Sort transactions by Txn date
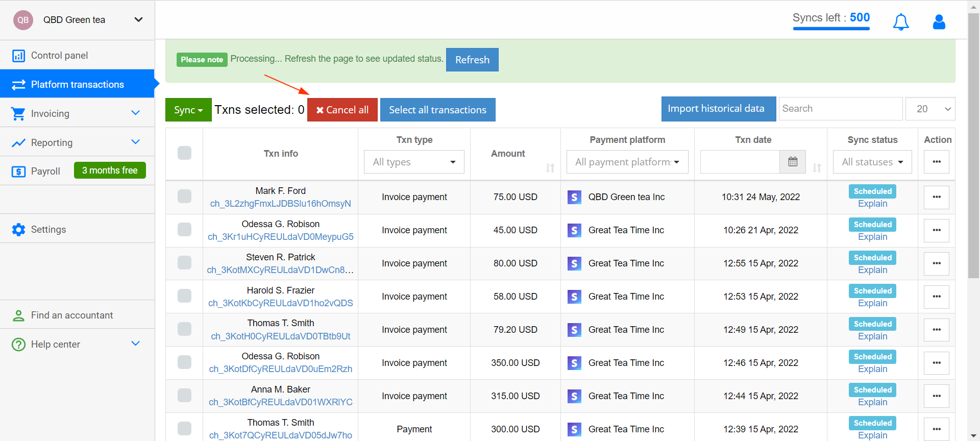Image resolution: width=980 pixels, height=441 pixels. click(817, 168)
